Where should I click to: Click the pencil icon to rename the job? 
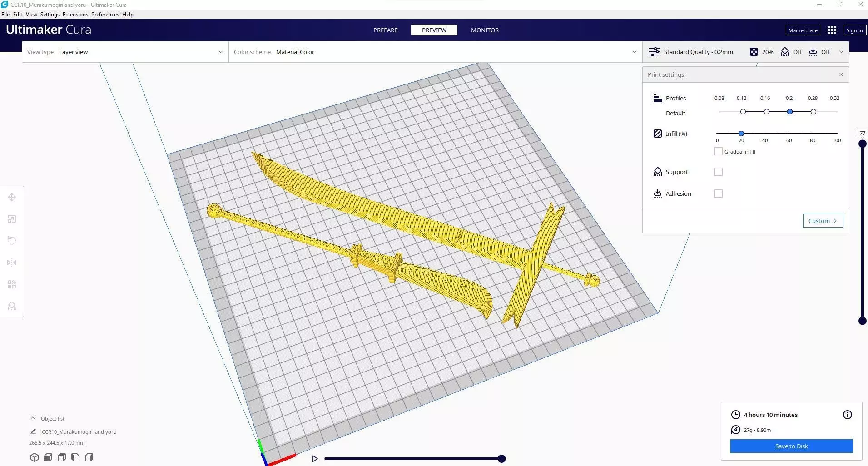coord(33,431)
